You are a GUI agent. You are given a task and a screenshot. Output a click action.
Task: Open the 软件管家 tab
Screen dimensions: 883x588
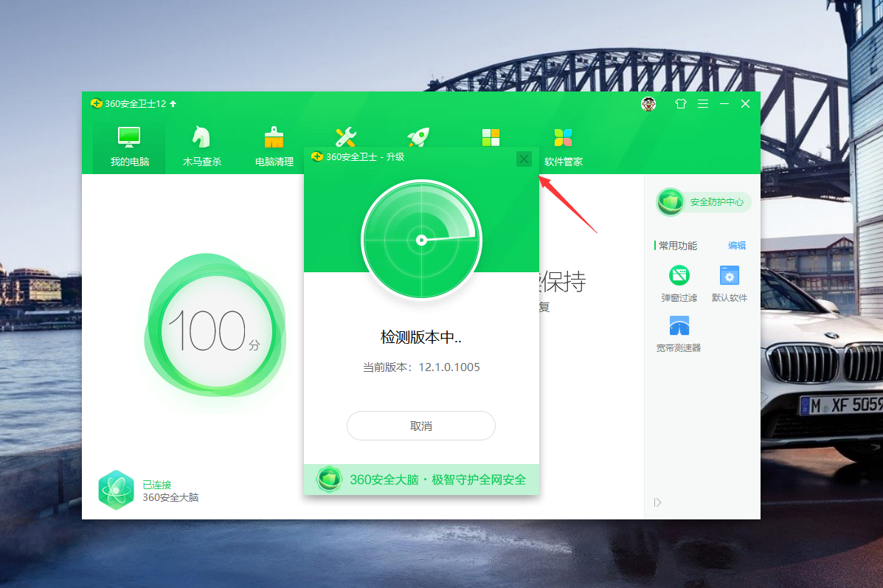click(x=563, y=146)
